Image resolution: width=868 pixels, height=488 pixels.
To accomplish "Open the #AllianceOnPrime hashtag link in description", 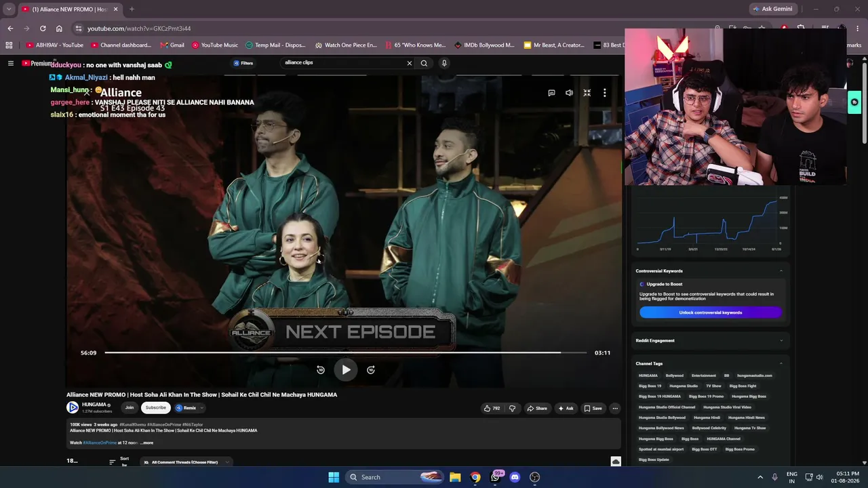I will point(100,443).
